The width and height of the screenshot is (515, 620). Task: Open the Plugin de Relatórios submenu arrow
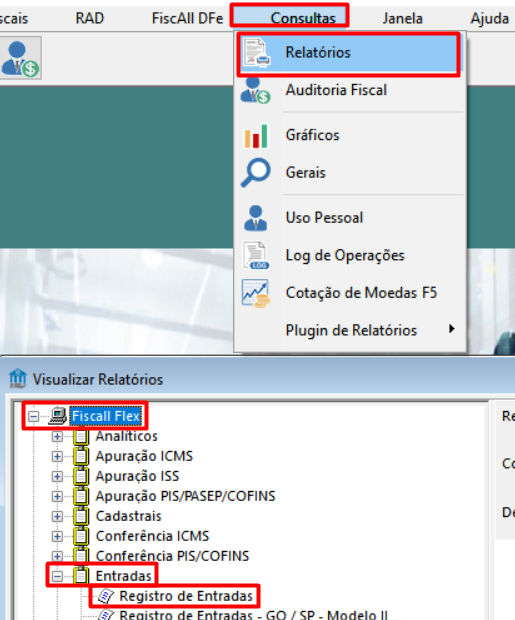(x=451, y=329)
